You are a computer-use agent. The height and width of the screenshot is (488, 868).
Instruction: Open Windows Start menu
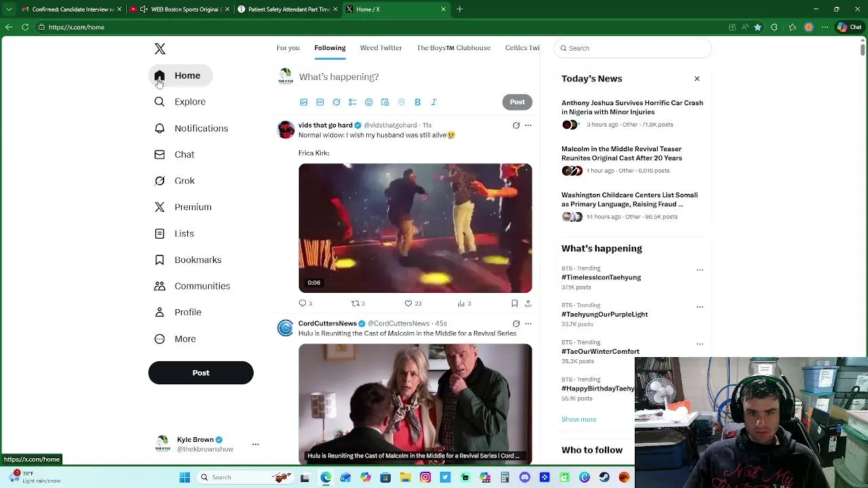[184, 478]
